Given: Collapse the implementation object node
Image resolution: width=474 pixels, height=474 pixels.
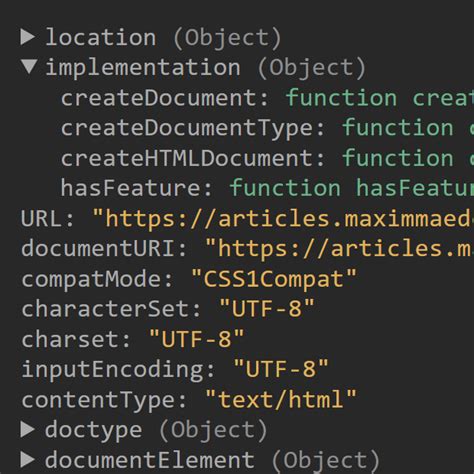Looking at the screenshot, I should tap(29, 67).
